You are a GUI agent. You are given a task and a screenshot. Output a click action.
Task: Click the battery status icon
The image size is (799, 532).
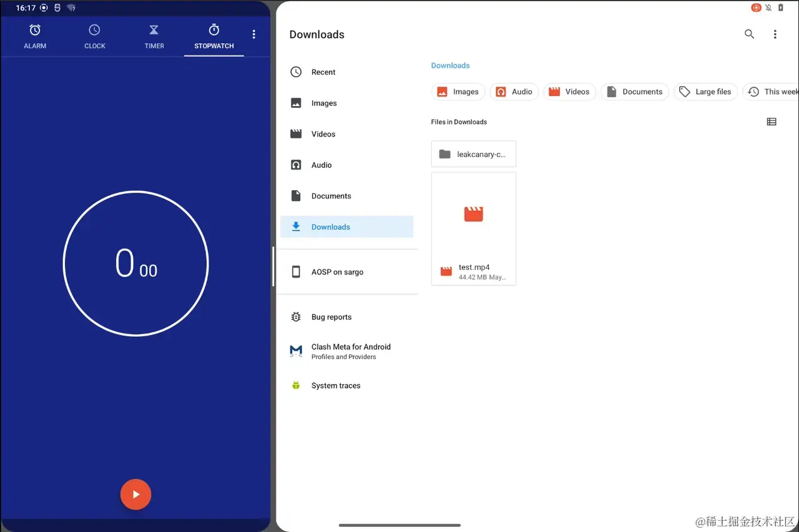pos(780,7)
